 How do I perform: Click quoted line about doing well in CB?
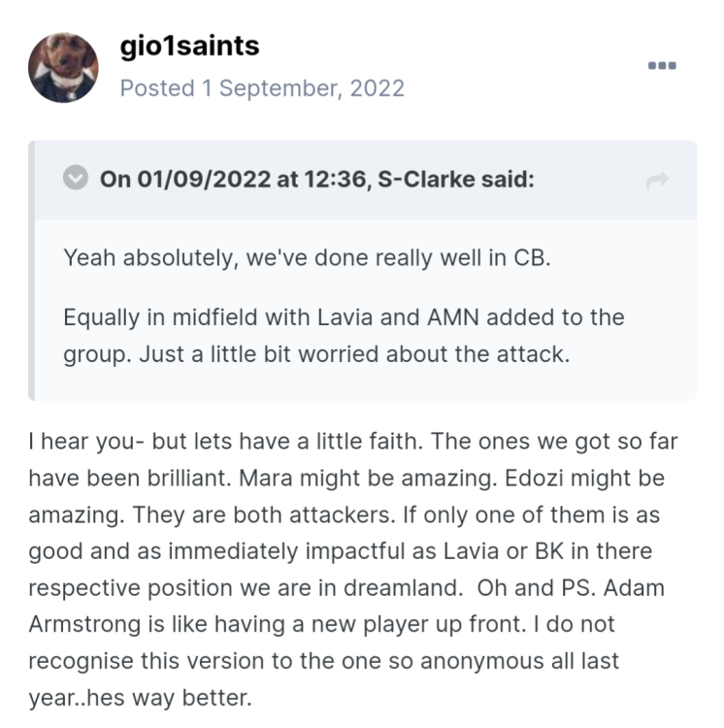307,258
